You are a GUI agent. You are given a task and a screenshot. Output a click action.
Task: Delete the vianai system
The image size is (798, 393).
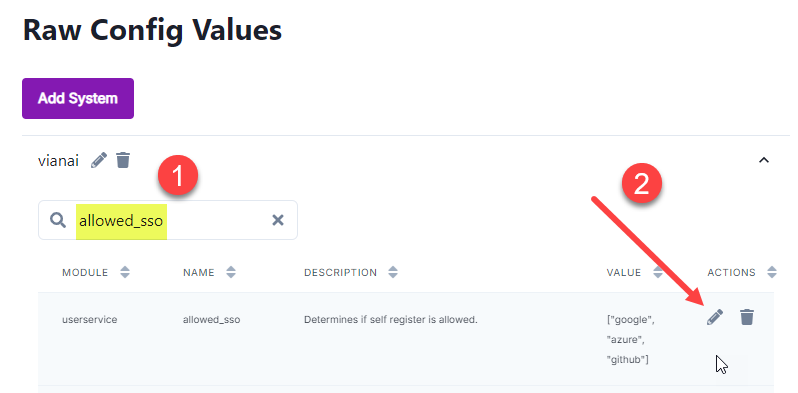click(x=123, y=160)
